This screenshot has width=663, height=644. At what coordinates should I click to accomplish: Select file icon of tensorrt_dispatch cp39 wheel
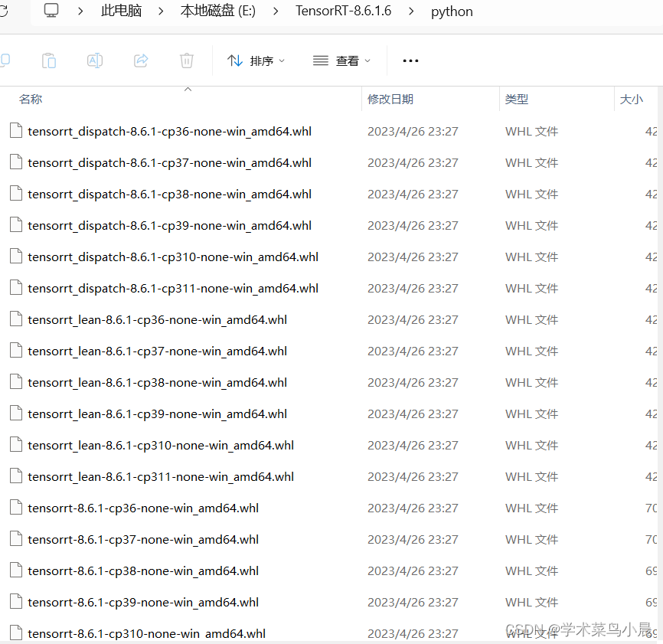16,224
